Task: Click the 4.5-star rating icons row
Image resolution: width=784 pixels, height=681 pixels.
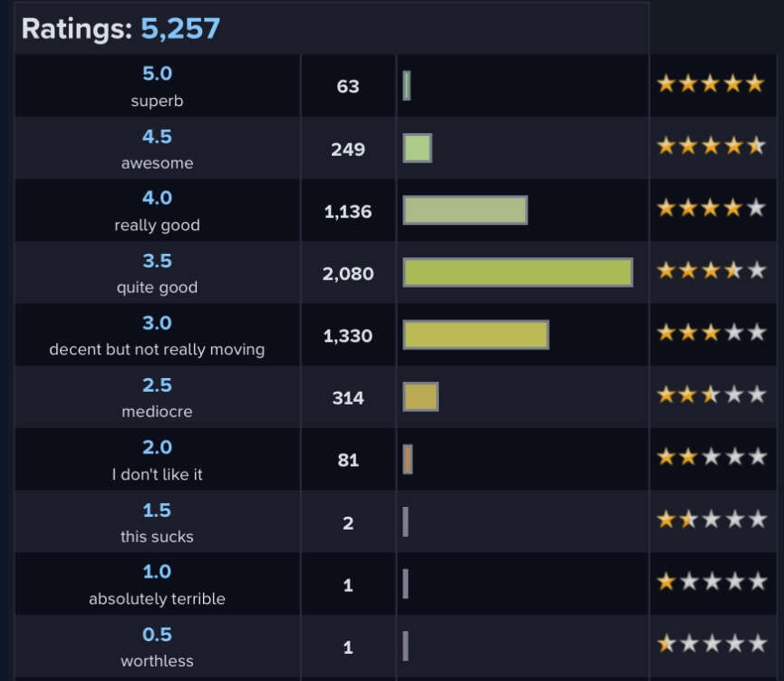Action: tap(711, 146)
